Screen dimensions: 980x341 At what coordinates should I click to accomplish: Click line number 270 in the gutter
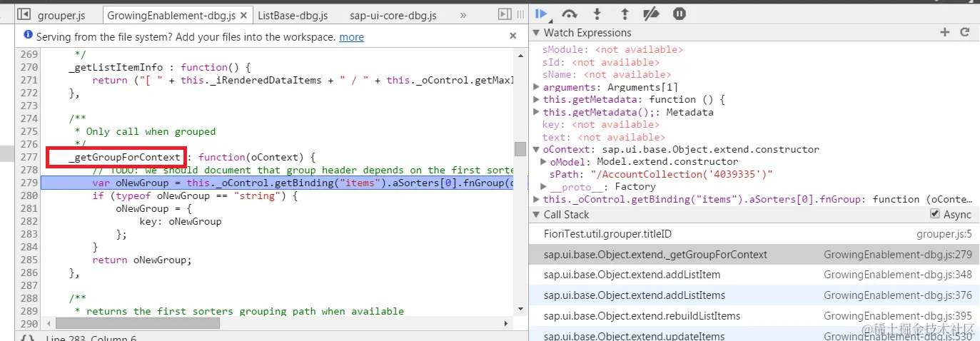click(28, 68)
